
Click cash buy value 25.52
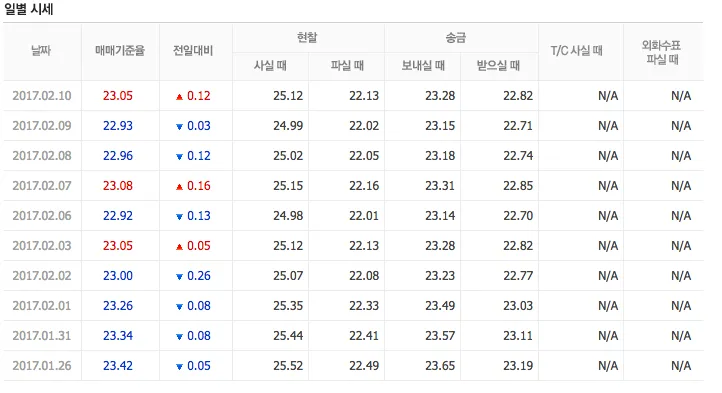point(288,365)
